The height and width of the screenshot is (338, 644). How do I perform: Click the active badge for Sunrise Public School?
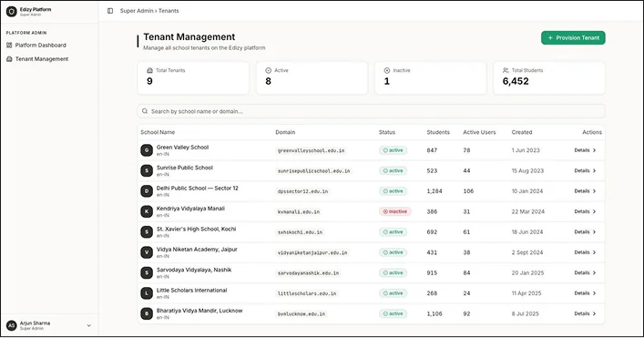click(x=394, y=171)
